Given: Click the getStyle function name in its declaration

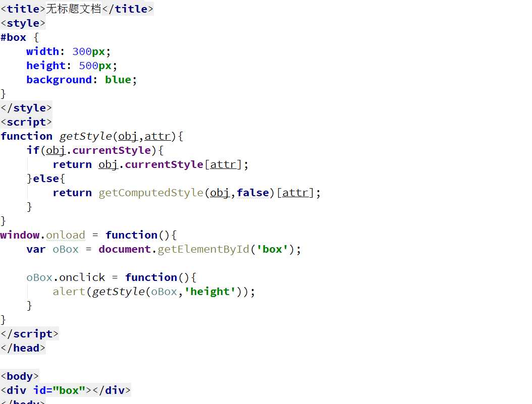Looking at the screenshot, I should pos(85,136).
